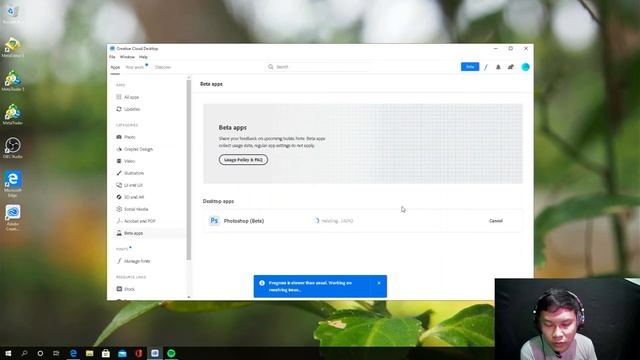The height and width of the screenshot is (360, 640).
Task: Click the installing progress spinner
Action: coord(317,221)
